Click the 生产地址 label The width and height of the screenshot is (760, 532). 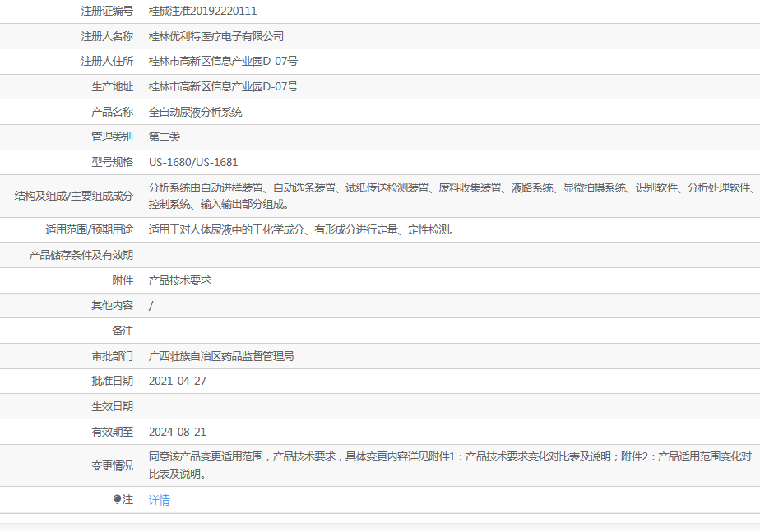point(112,86)
